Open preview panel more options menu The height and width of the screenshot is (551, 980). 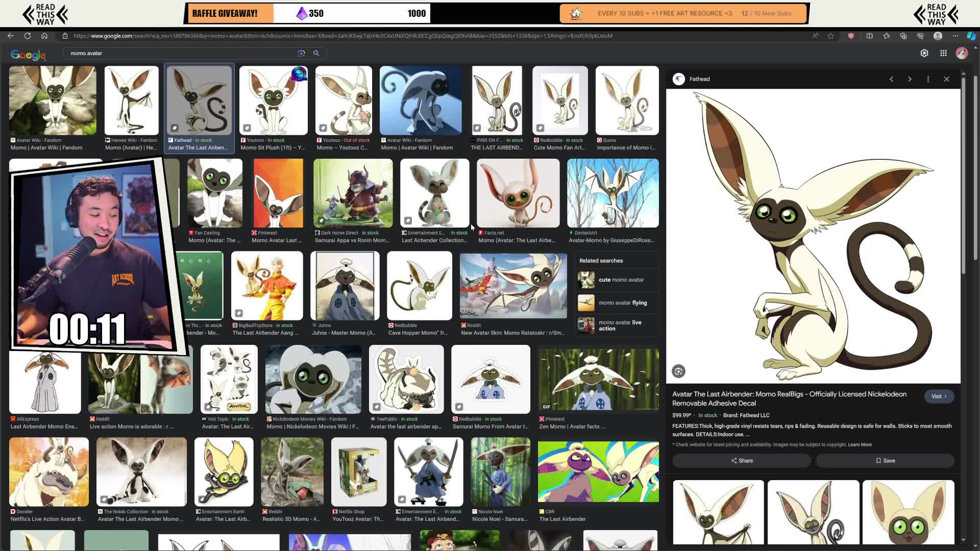[928, 79]
